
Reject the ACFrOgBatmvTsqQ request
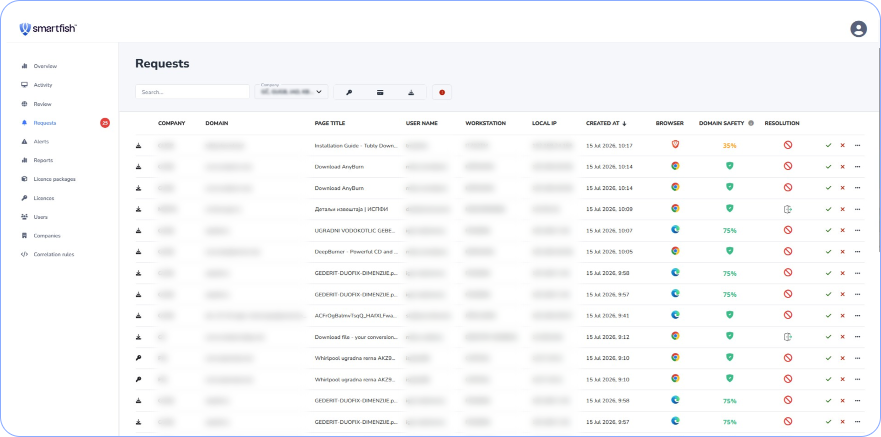(x=842, y=316)
